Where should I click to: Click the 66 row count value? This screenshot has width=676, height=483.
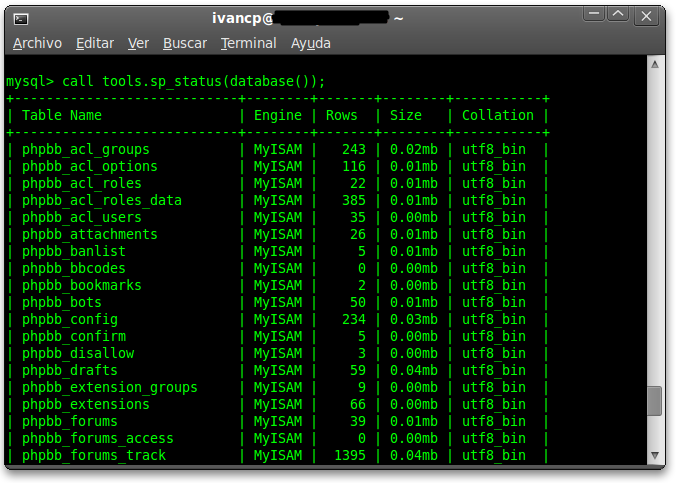point(358,405)
